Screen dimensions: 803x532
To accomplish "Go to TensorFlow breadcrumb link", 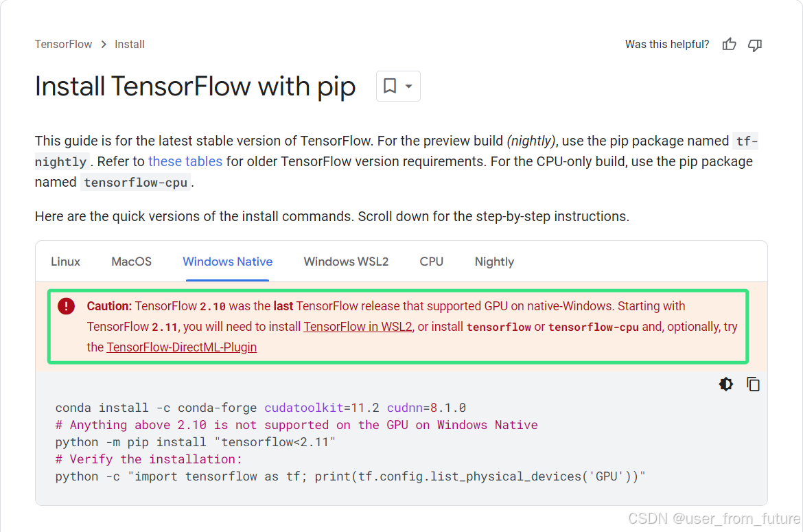I will click(64, 45).
